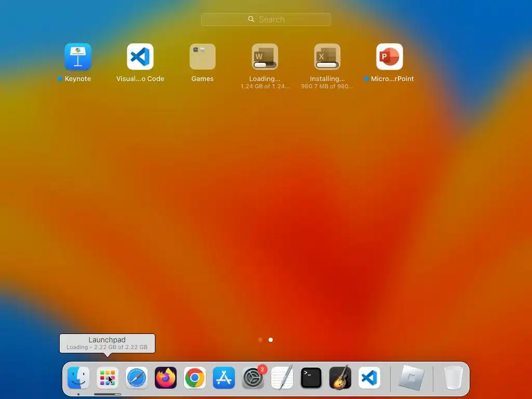Open the Trash in the Dock
This screenshot has height=399, width=532.
point(454,378)
